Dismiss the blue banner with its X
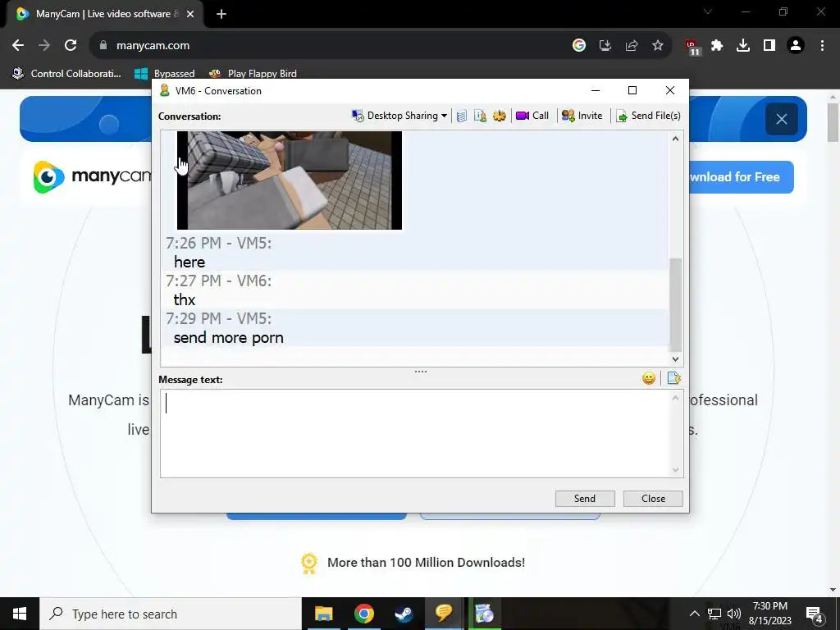 point(782,119)
